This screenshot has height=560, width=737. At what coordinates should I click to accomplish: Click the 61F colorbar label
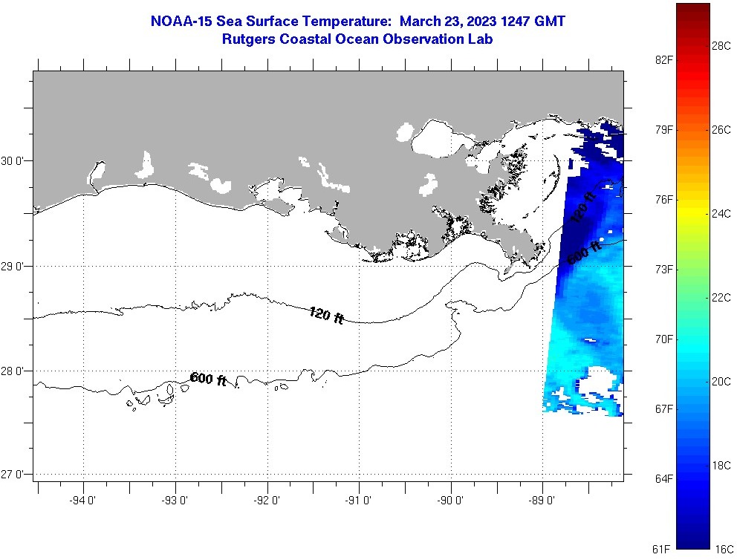(x=661, y=549)
